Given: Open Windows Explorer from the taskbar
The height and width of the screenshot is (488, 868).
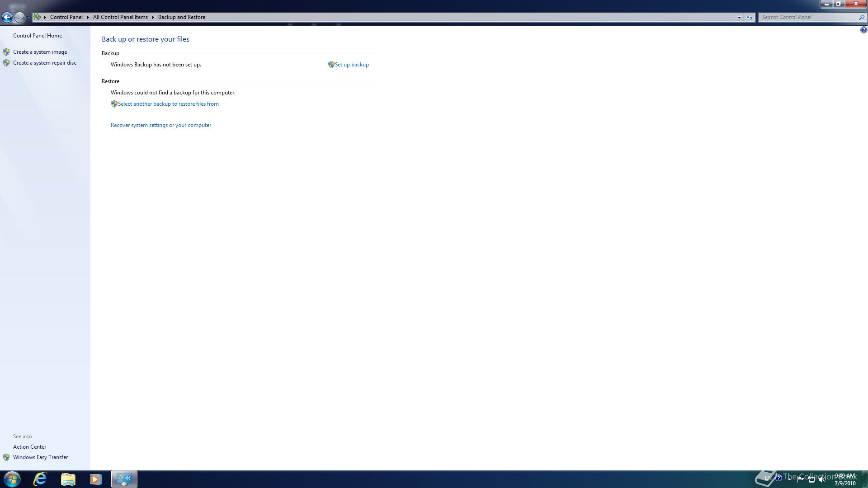Looking at the screenshot, I should [x=68, y=479].
